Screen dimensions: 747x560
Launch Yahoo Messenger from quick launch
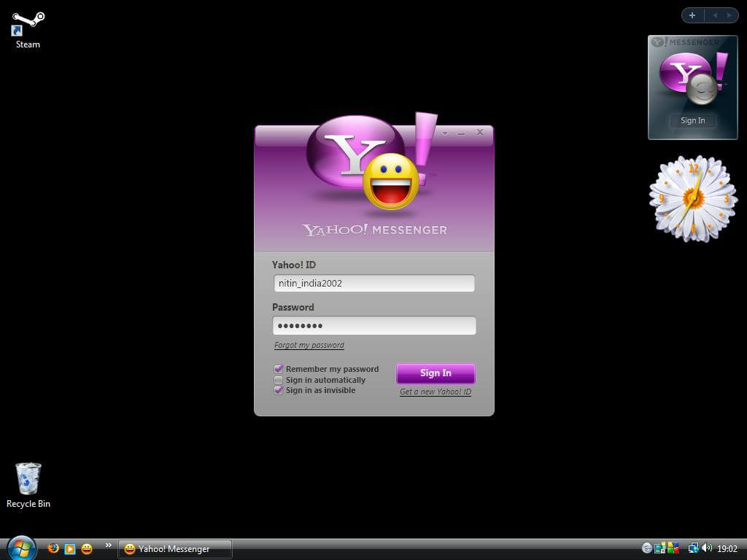(87, 548)
